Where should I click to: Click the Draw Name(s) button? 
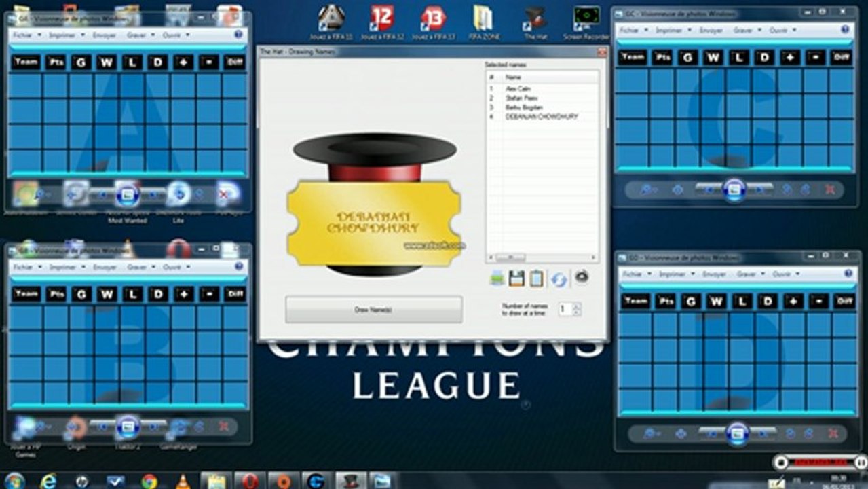pyautogui.click(x=373, y=309)
